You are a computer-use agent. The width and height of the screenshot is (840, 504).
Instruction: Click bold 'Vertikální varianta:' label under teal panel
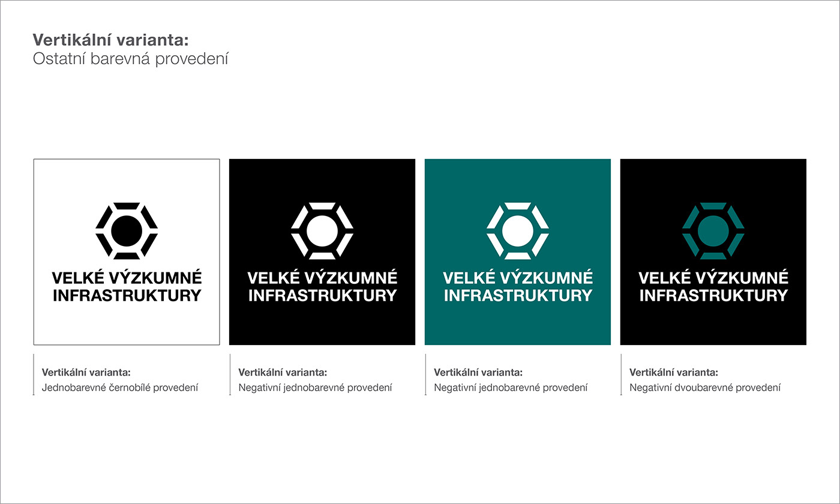478,372
